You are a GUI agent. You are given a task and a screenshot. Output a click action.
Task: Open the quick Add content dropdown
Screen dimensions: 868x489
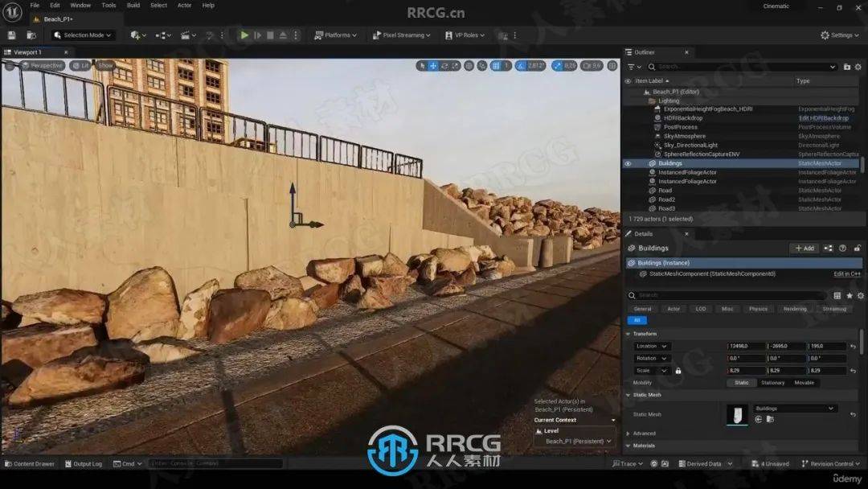(x=138, y=35)
